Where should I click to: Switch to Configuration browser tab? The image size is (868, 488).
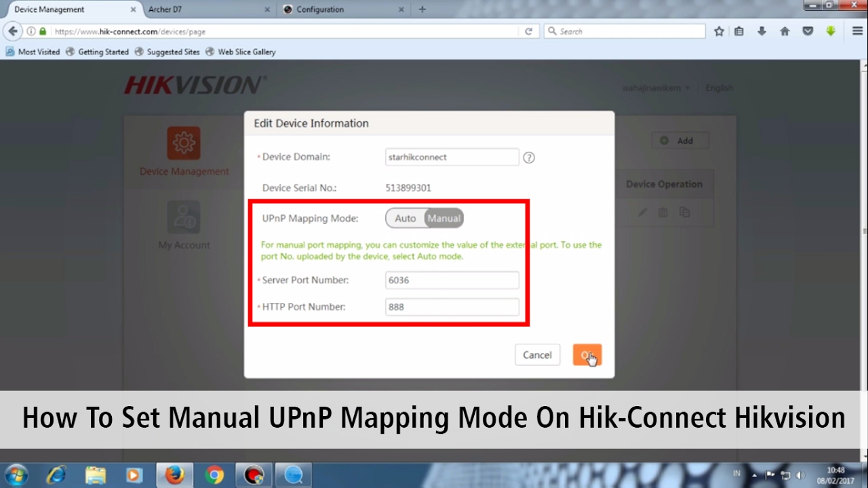pos(344,9)
